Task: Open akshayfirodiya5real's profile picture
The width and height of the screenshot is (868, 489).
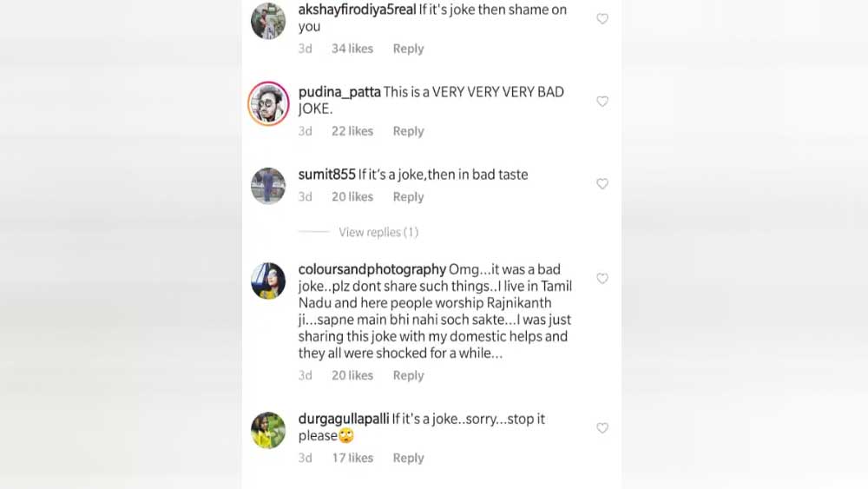Action: coord(268,21)
